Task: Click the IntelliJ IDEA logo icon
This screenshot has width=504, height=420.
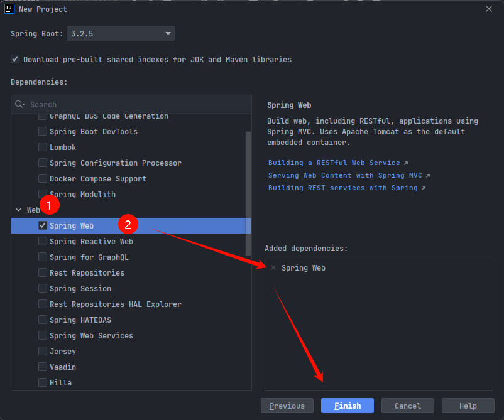Action: pyautogui.click(x=9, y=9)
